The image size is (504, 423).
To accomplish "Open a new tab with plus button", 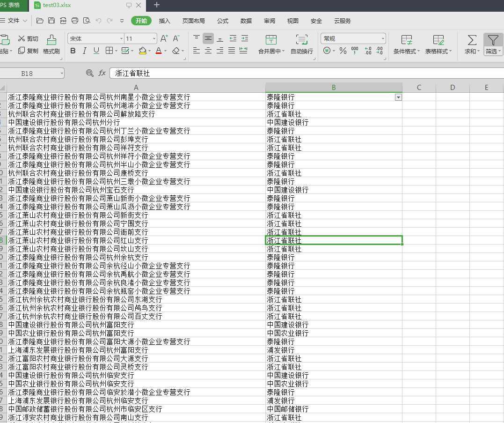I will tap(157, 5).
